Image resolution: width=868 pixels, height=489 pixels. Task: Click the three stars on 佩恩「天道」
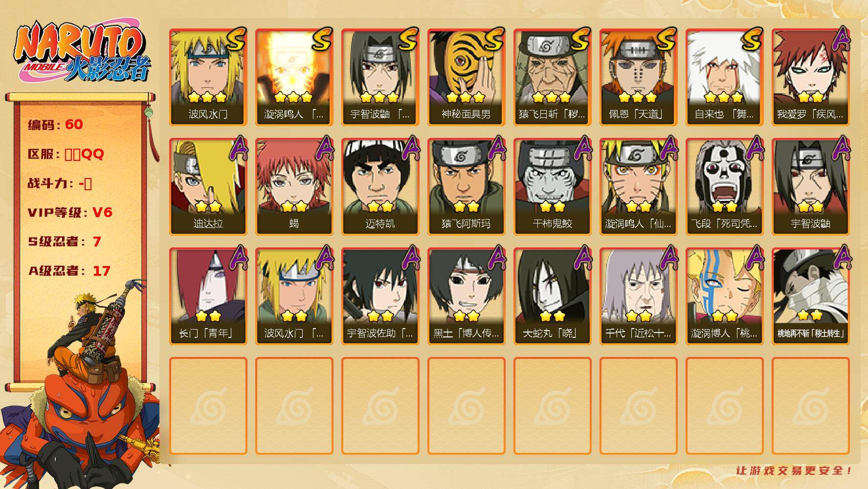point(638,97)
